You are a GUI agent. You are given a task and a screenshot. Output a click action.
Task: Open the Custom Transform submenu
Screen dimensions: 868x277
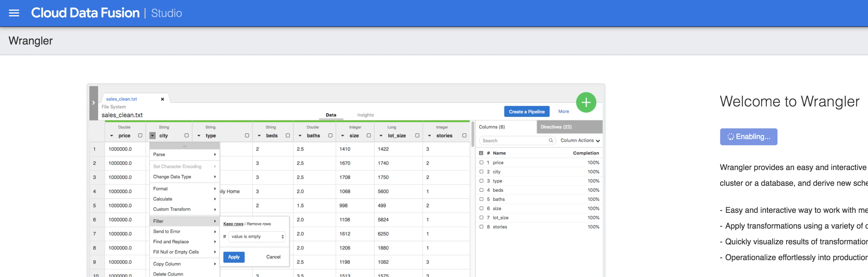pyautogui.click(x=184, y=209)
